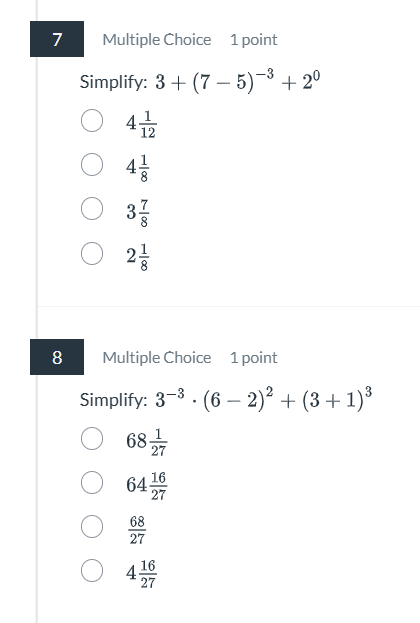Choose the 4 1/8 answer radio button
420x623 pixels.
(92, 164)
